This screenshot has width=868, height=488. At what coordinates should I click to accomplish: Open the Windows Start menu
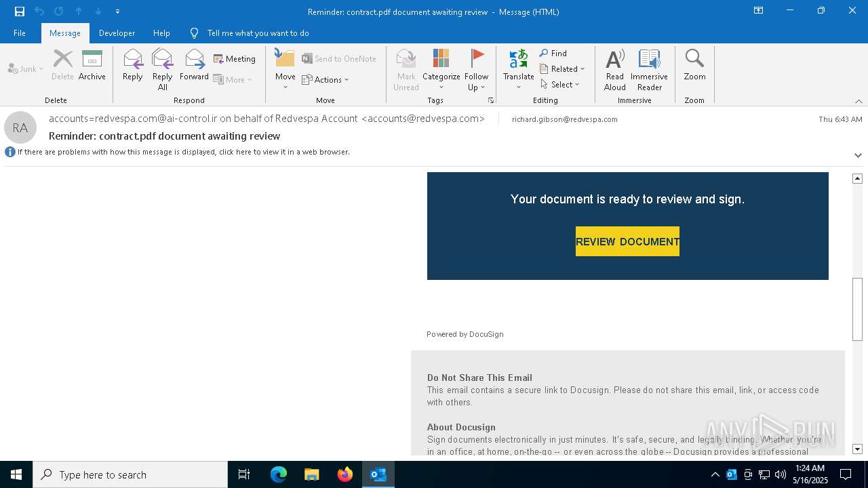(x=16, y=474)
